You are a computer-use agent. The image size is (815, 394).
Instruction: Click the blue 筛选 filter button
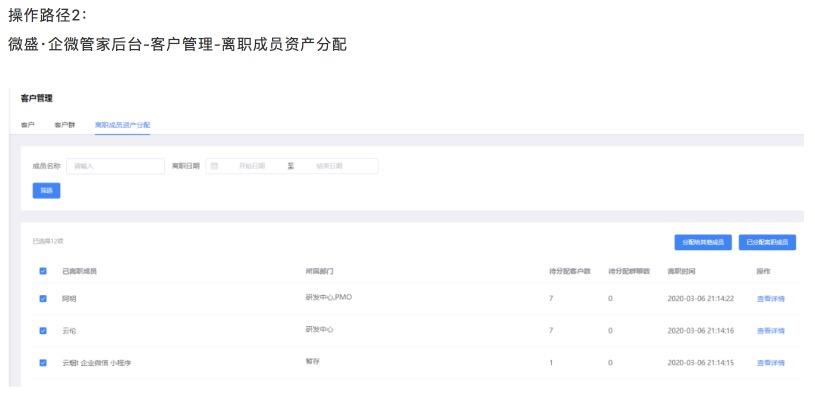46,191
